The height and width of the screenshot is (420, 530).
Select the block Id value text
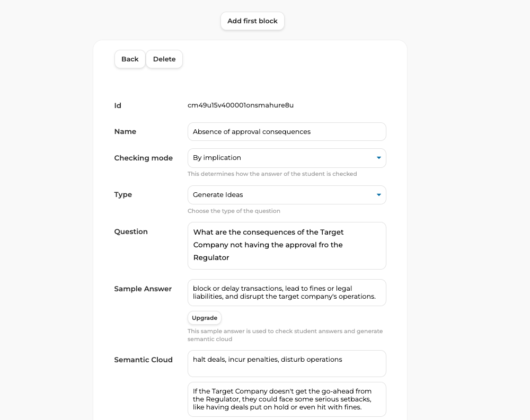point(240,105)
